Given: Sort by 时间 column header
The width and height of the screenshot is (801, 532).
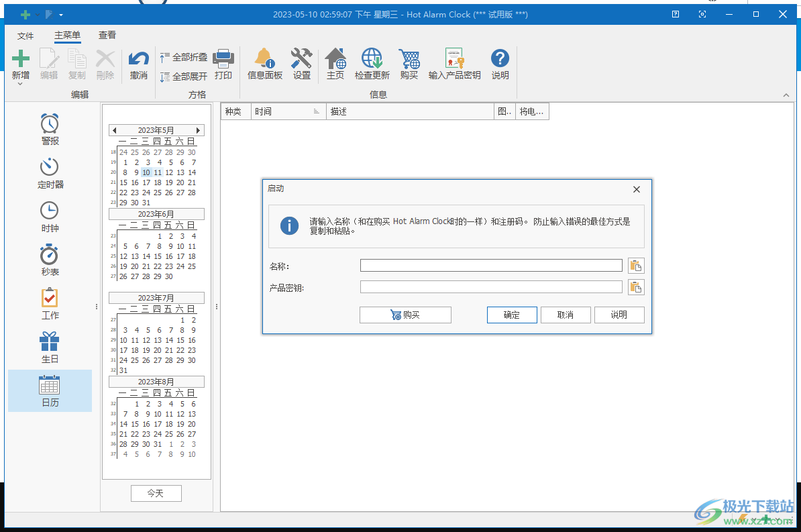Looking at the screenshot, I should tap(288, 111).
